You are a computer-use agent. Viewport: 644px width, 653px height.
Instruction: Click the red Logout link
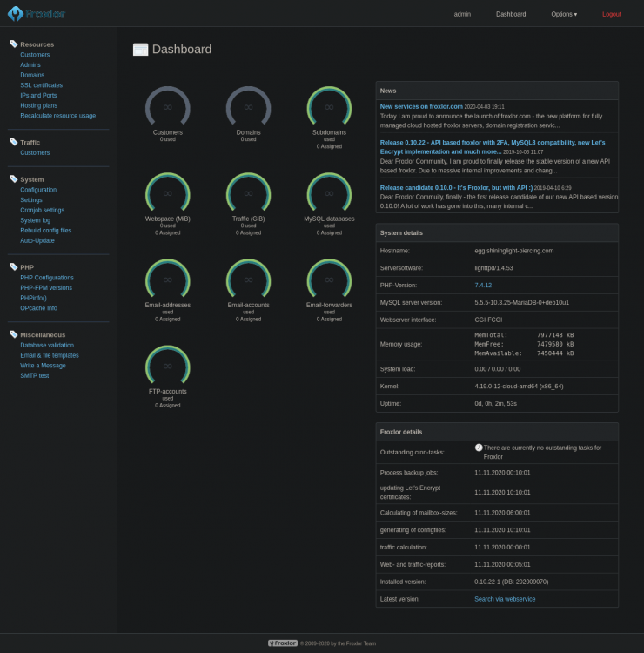(612, 14)
